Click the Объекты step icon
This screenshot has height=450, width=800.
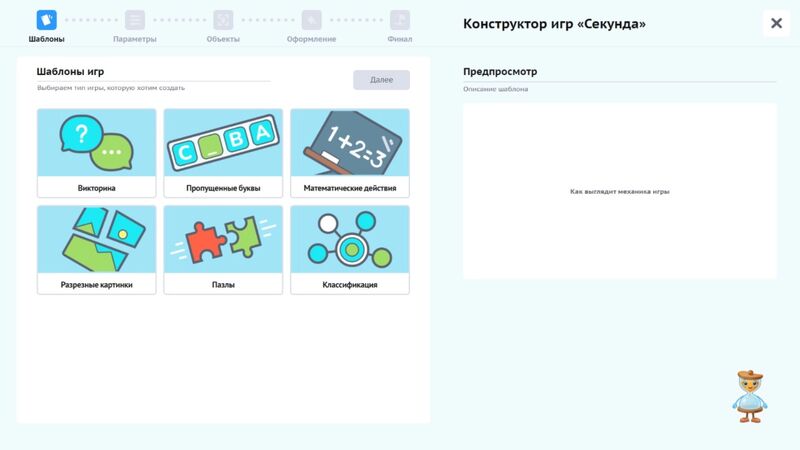223,20
